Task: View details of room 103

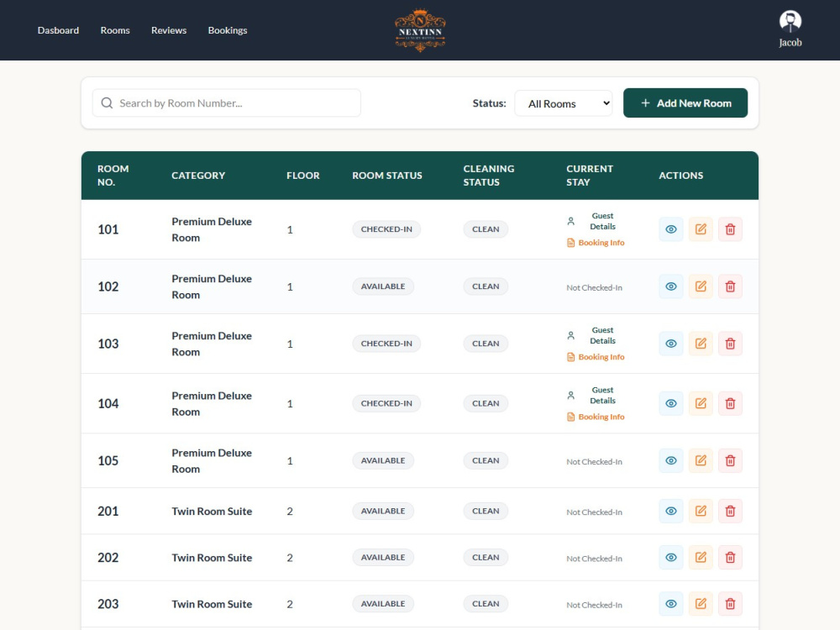Action: (670, 344)
